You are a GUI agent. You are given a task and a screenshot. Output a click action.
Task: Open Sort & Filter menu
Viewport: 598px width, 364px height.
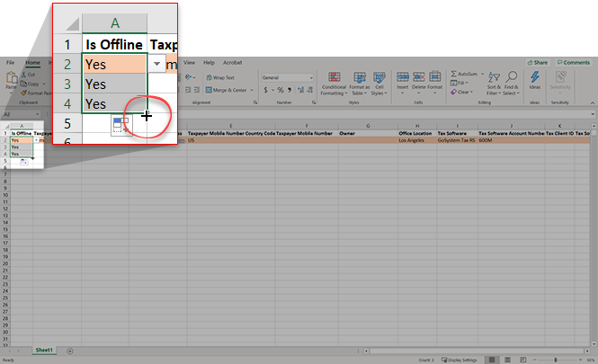click(494, 84)
